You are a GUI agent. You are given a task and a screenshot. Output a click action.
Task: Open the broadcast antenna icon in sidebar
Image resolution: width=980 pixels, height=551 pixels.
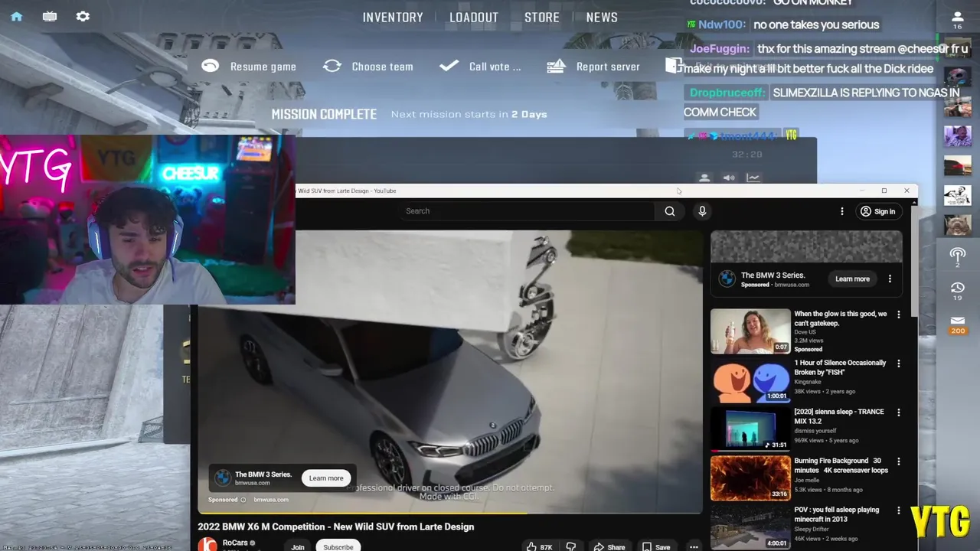(957, 256)
